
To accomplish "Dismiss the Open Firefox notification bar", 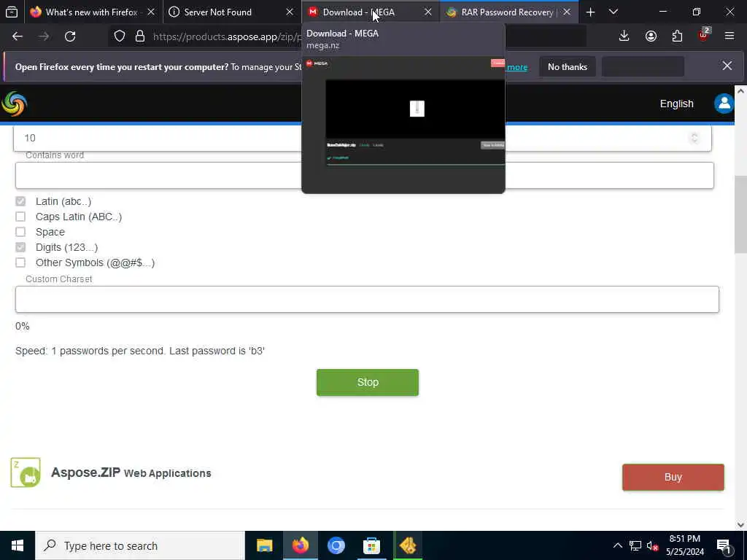I will click(x=727, y=66).
